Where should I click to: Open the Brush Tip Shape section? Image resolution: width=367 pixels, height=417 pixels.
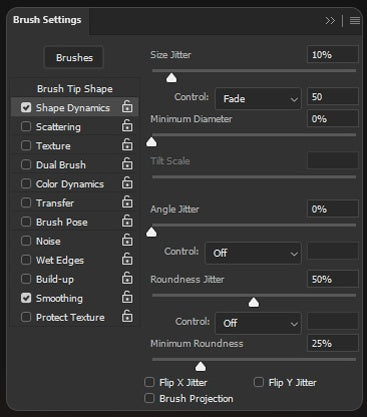point(75,89)
